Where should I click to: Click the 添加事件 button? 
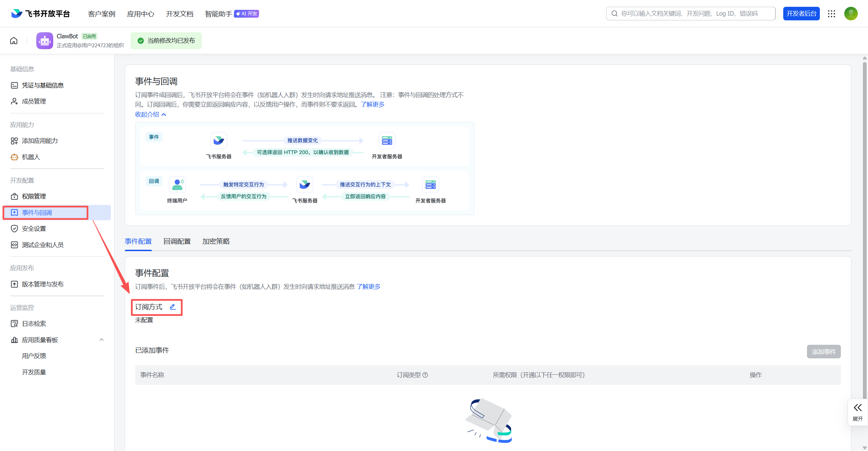(824, 352)
